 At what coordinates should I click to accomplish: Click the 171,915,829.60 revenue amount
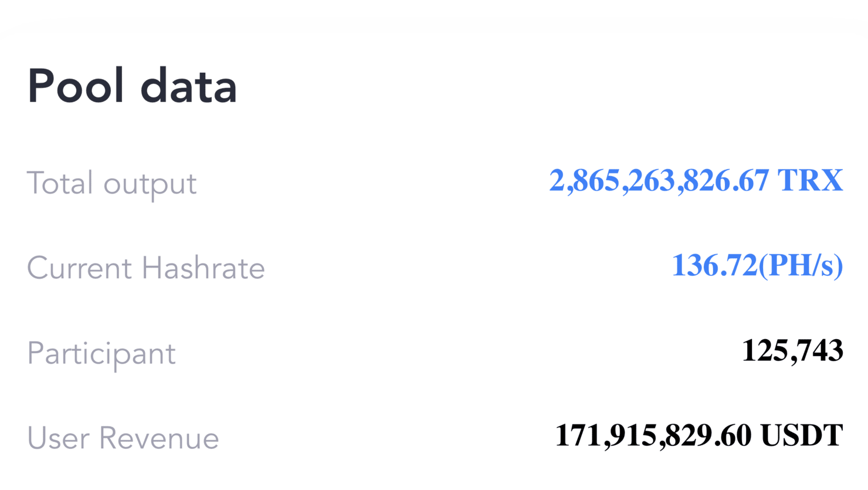coord(653,436)
